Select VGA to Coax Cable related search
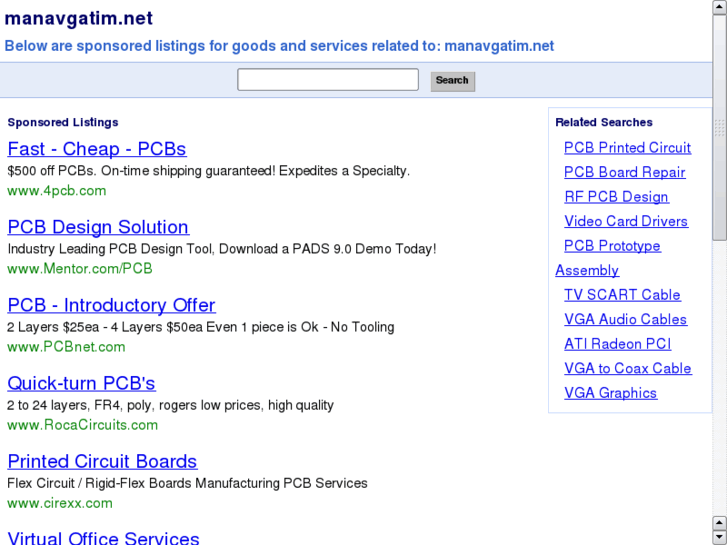 628,369
